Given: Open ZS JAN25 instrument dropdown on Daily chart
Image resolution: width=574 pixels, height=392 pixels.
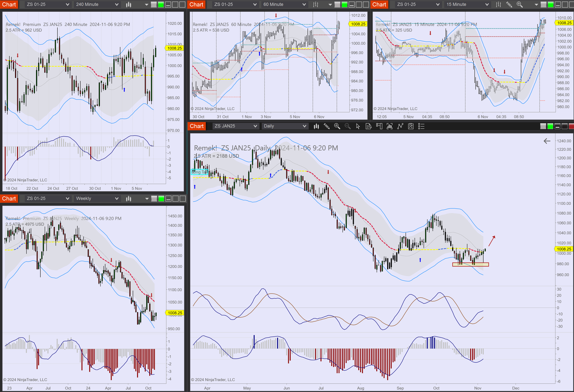Looking at the screenshot, I should 235,126.
